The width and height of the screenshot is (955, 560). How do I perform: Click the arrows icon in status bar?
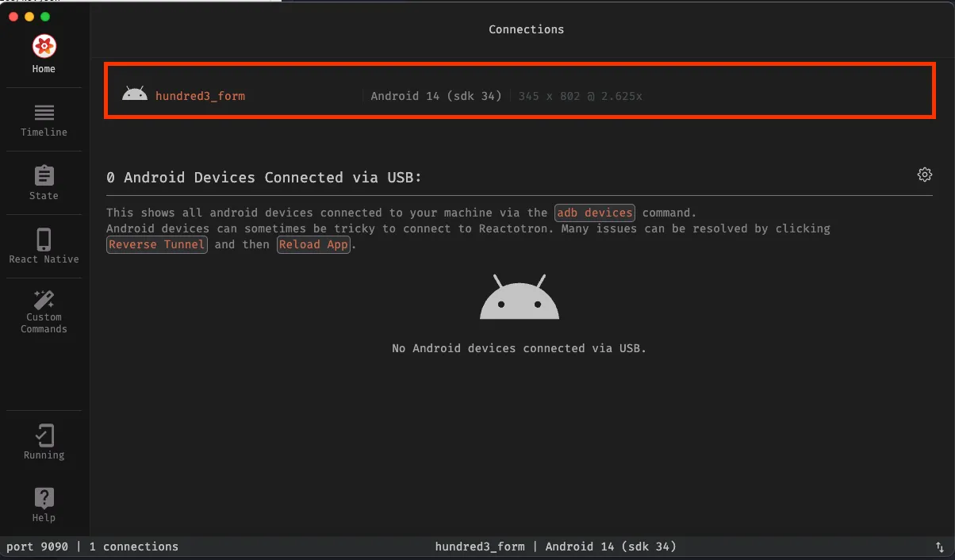point(940,547)
